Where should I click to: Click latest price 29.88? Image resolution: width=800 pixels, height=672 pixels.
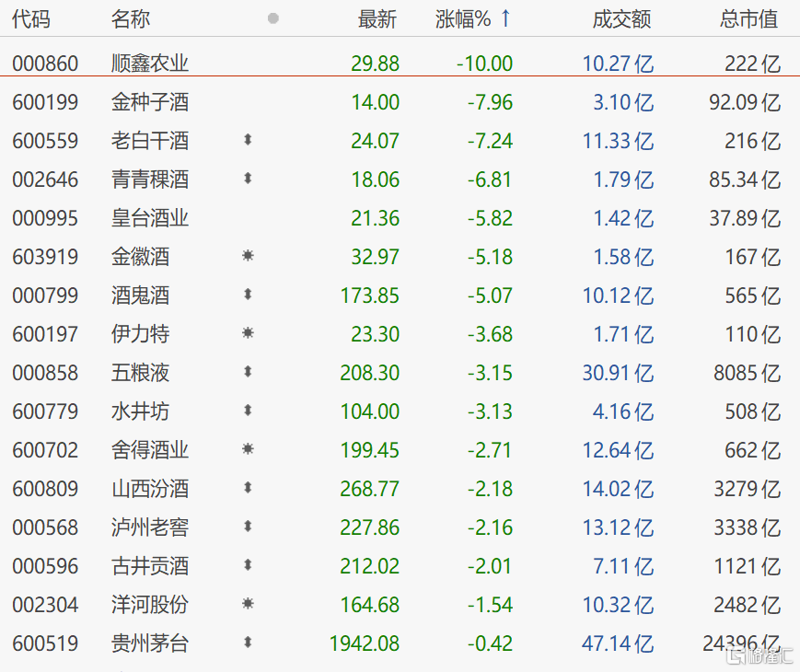(375, 64)
